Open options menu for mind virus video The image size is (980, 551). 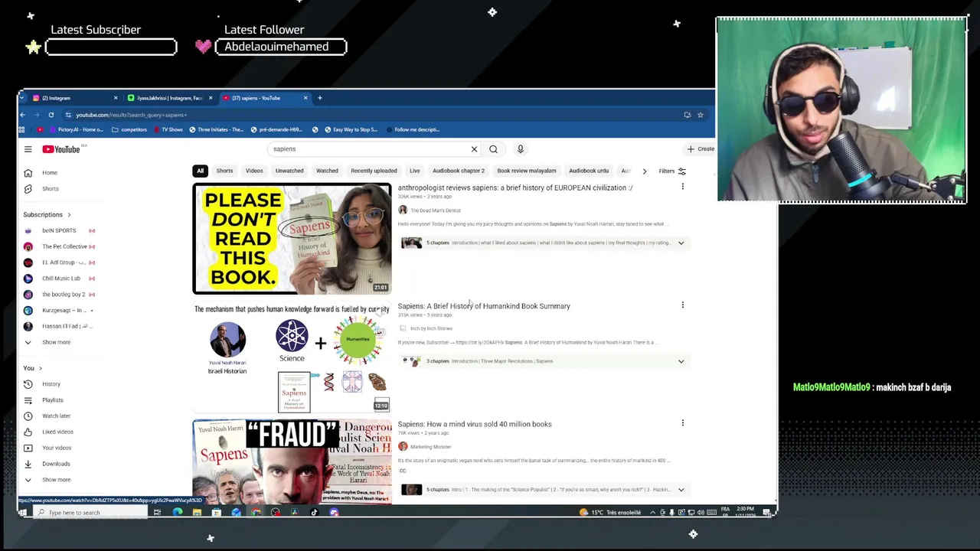(682, 422)
